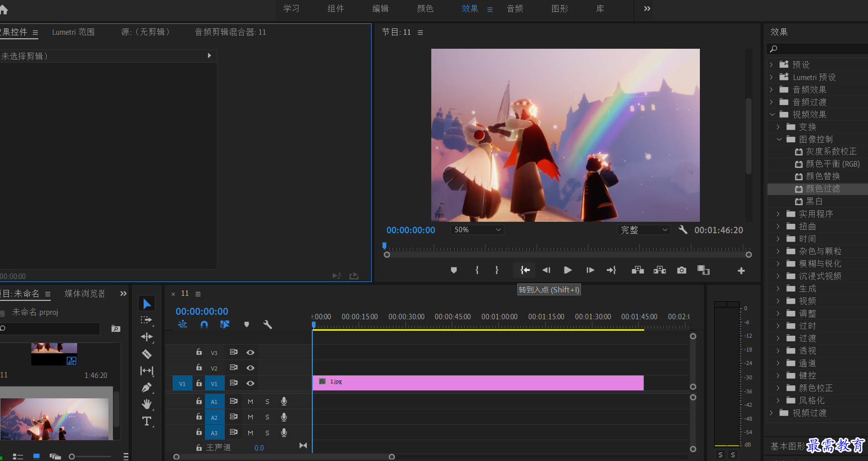
Task: Expand the Lumetri 预设 folder
Action: (771, 77)
